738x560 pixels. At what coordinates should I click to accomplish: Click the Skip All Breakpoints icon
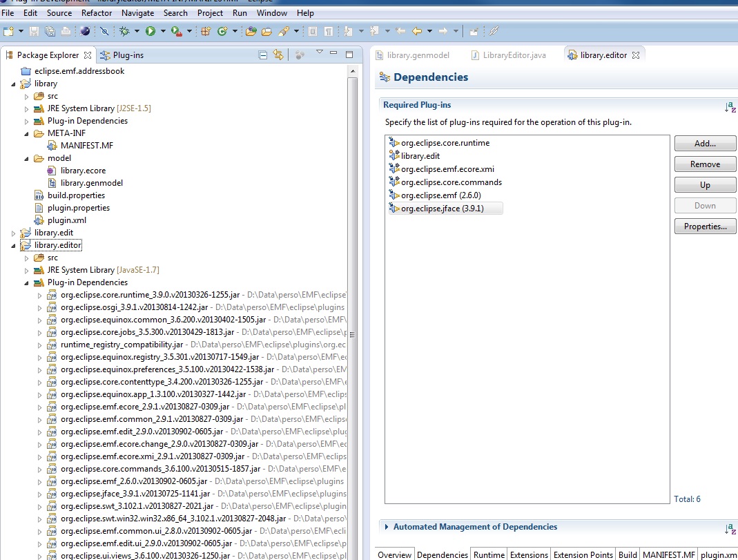point(104,32)
